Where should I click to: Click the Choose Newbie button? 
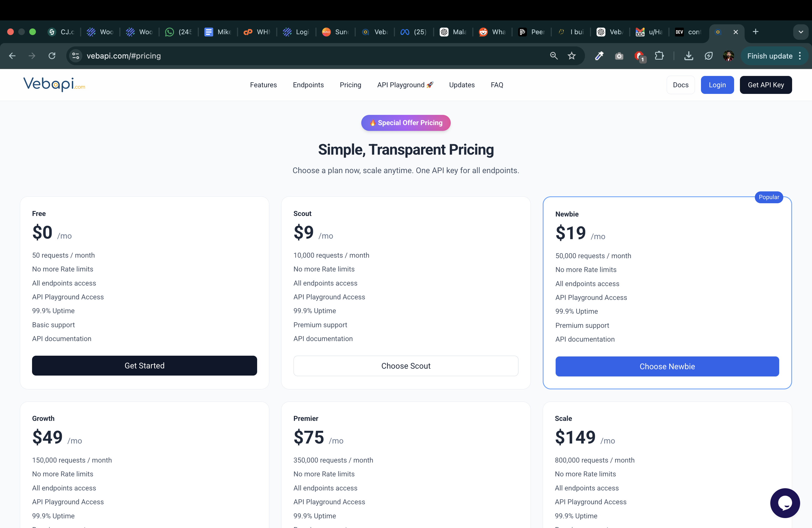667,367
